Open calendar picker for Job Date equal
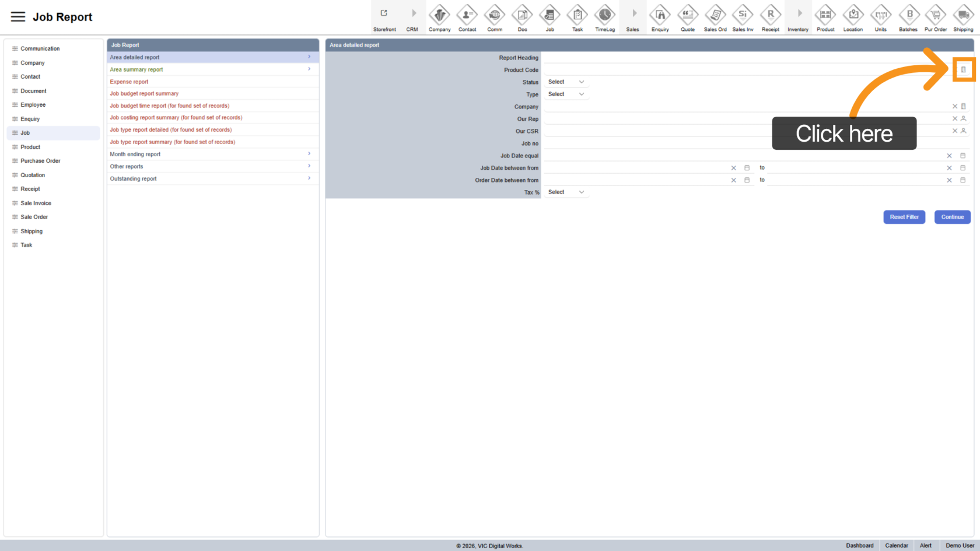Screen dimensions: 980x551 [963, 156]
